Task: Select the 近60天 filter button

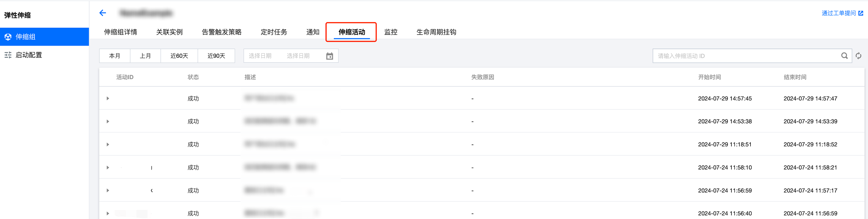Action: 179,56
